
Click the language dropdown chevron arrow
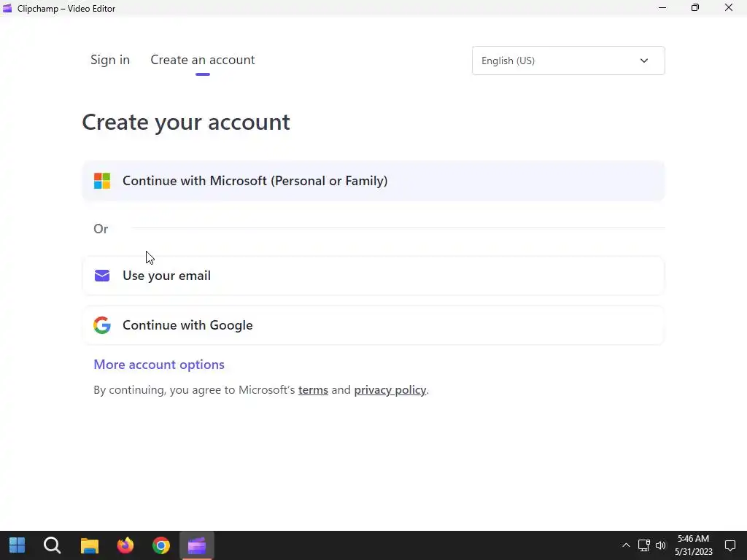(x=644, y=61)
